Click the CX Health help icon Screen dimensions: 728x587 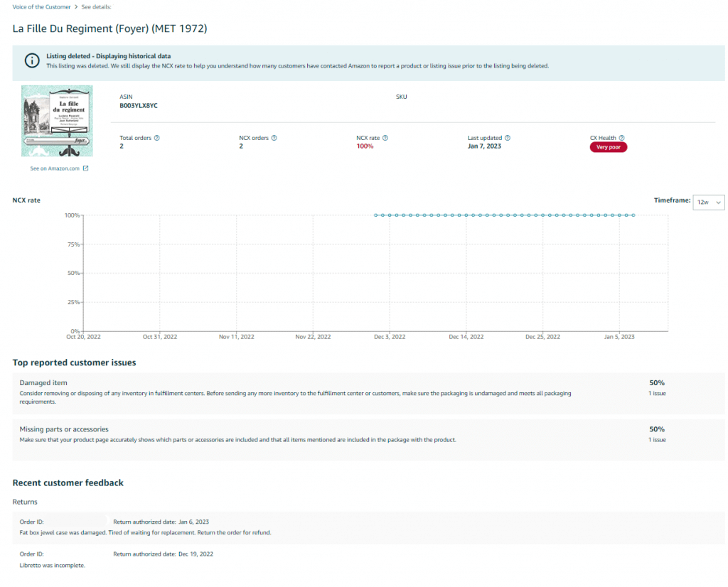tap(621, 138)
